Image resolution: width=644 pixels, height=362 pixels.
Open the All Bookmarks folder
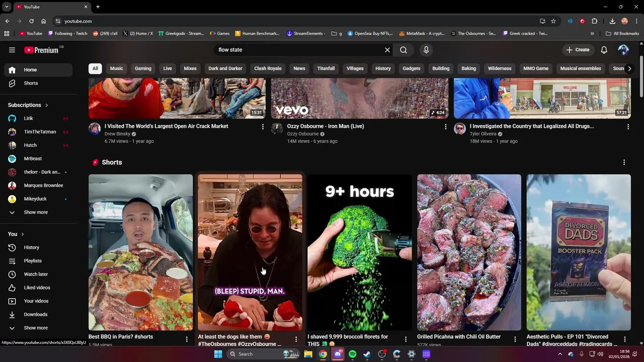click(622, 34)
